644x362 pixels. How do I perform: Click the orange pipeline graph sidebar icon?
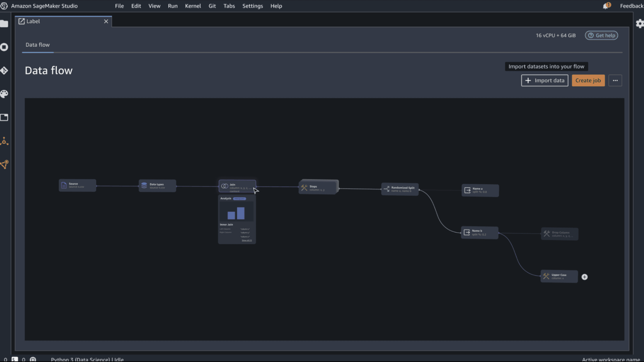tap(4, 164)
